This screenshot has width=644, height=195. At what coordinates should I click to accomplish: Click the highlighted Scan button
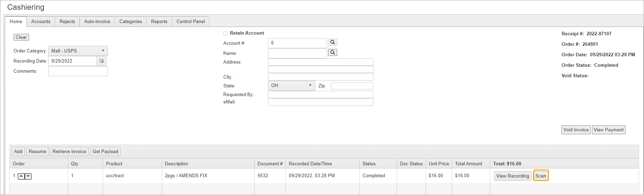point(541,176)
